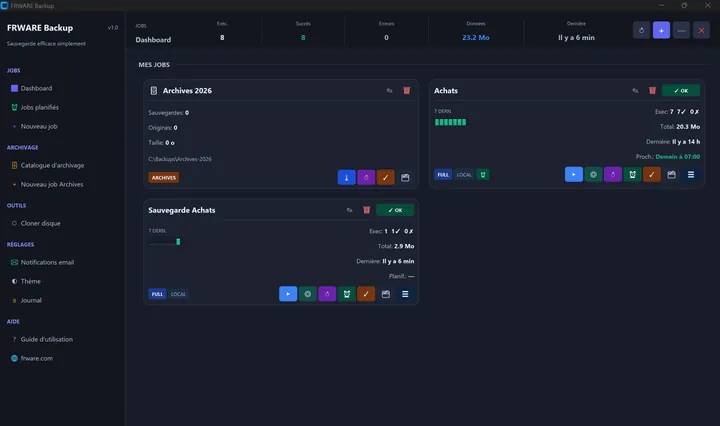Click the orange checkmark on Sauvegarde Achats
This screenshot has width=720, height=426.
pos(366,294)
